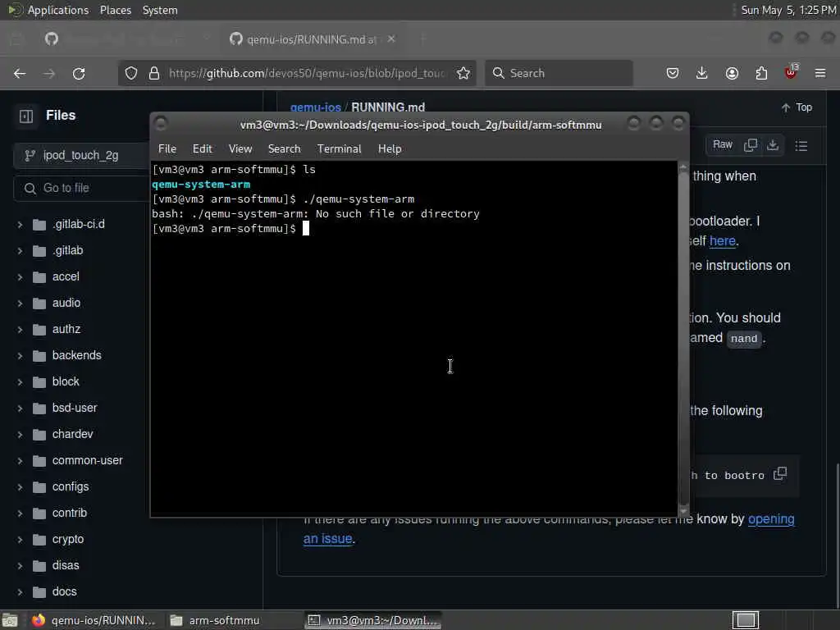
Task: Open a new browser tab
Action: tap(422, 39)
